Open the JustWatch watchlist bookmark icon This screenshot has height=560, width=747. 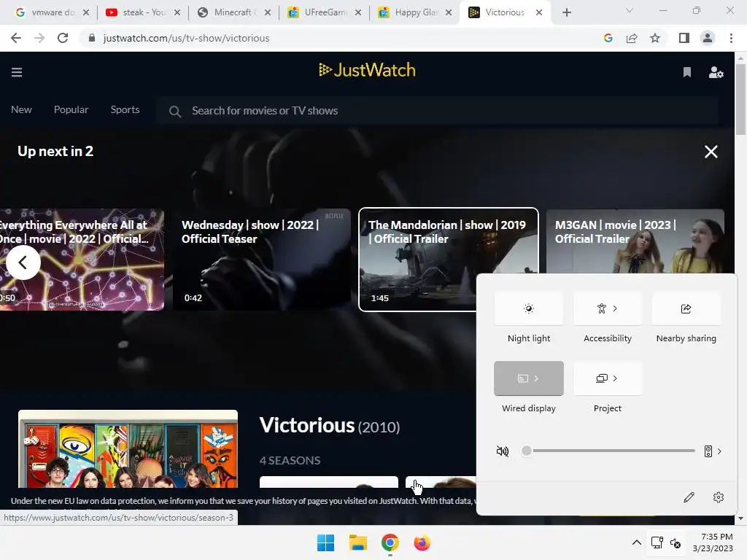(x=686, y=72)
